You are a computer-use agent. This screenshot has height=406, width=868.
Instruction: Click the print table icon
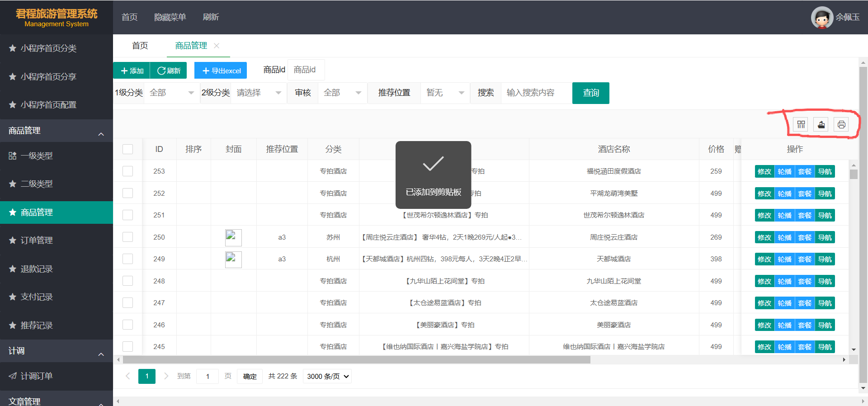(841, 124)
